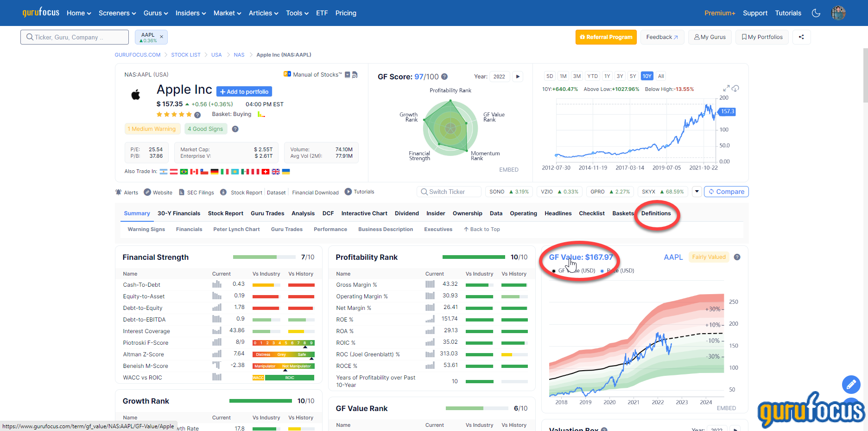Image resolution: width=868 pixels, height=431 pixels.
Task: Open the Guru Trades main tab
Action: coord(267,213)
